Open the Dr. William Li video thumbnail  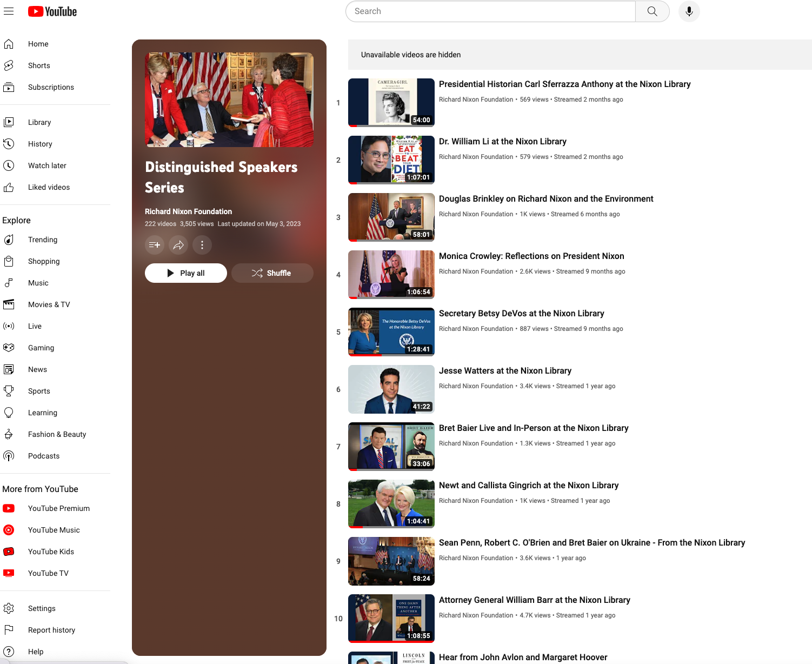[x=391, y=160]
